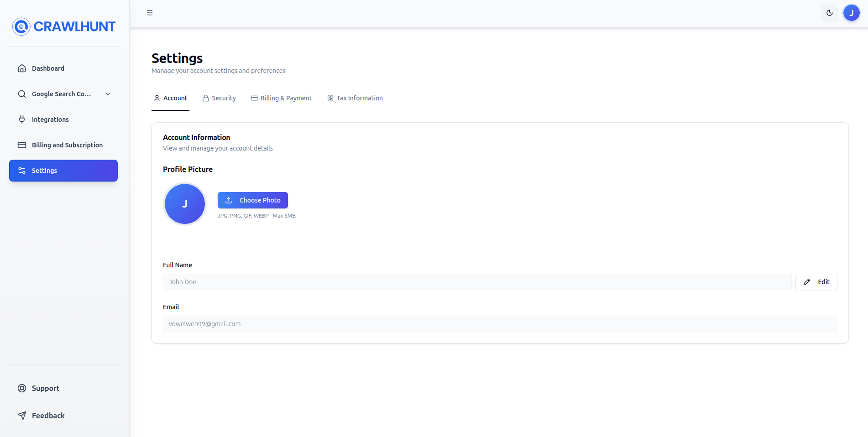Open the CrawlHunt logo icon
This screenshot has width=868, height=437.
pos(21,26)
